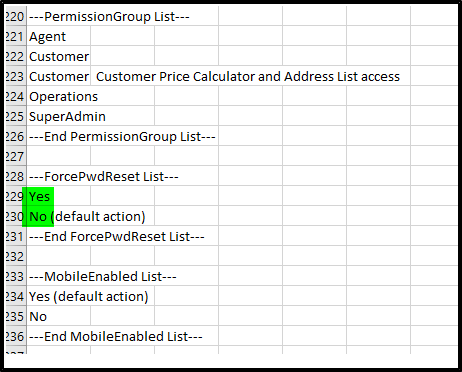
Task: Click the row 227 header
Action: point(15,157)
